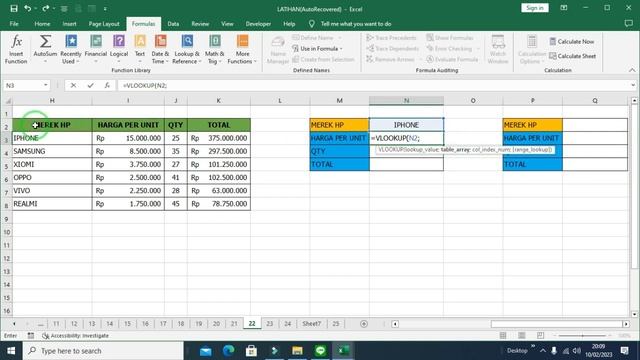Switch to Page Layout view in status bar

[522, 336]
